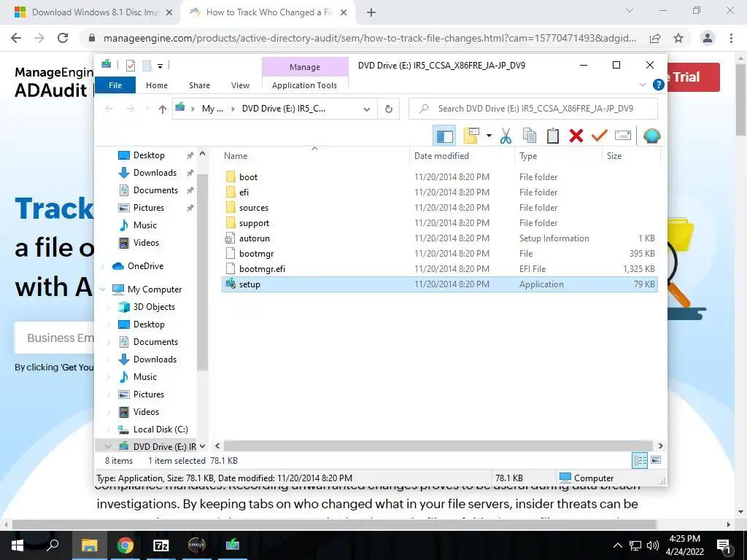Open the Home ribbon tab
The height and width of the screenshot is (560, 747).
tap(157, 85)
